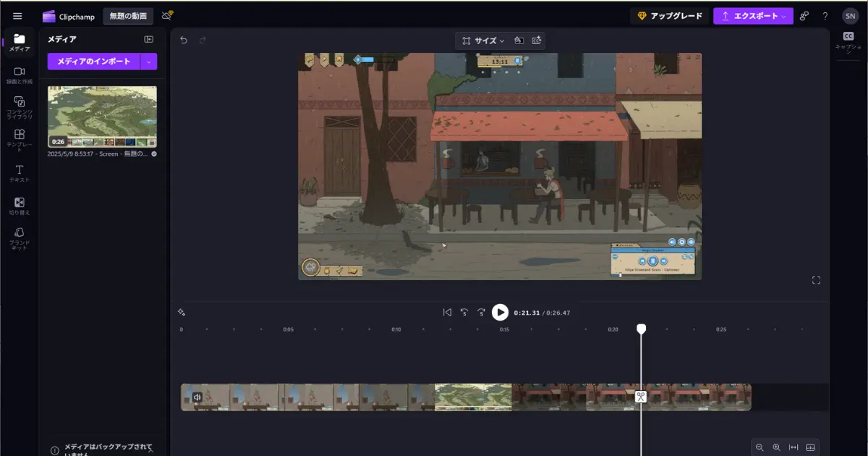Click the cloud sync disabled icon

167,15
